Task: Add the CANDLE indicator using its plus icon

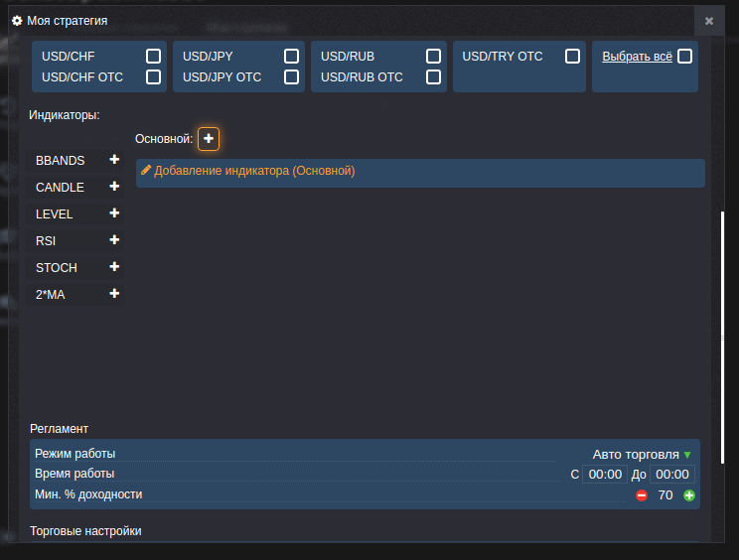Action: (x=114, y=187)
